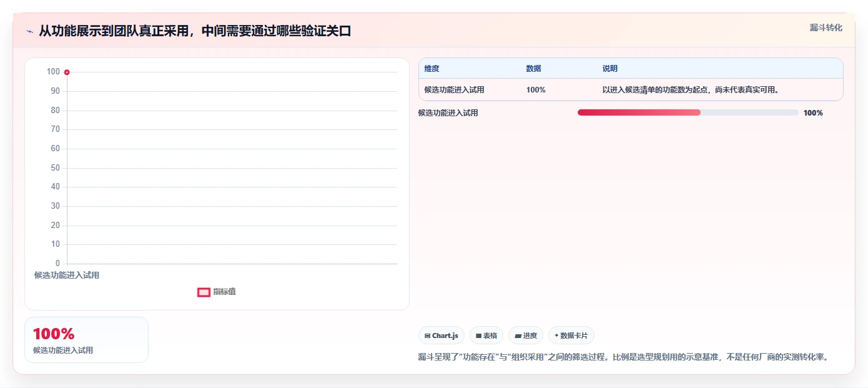Click the 数据 column header

[x=533, y=69]
